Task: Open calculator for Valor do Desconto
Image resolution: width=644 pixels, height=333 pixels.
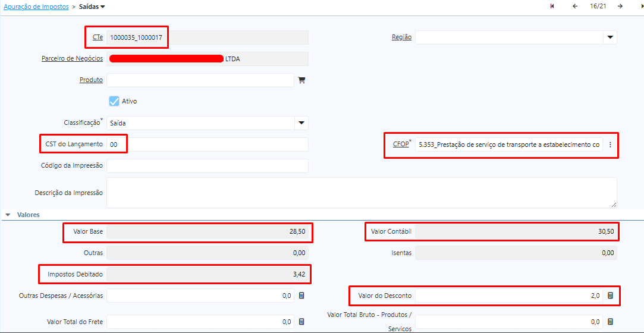Action: click(x=610, y=296)
